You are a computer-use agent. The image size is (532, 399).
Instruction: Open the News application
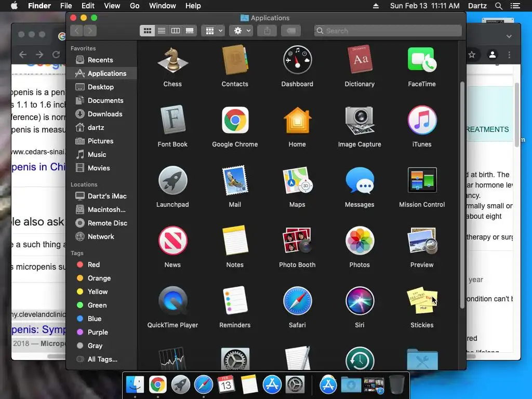click(172, 241)
